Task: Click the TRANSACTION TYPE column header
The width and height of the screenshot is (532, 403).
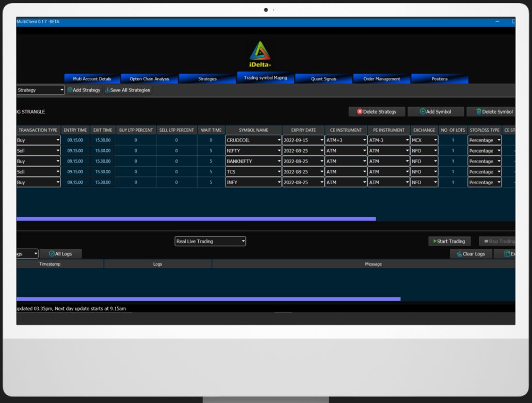Action: [x=38, y=130]
